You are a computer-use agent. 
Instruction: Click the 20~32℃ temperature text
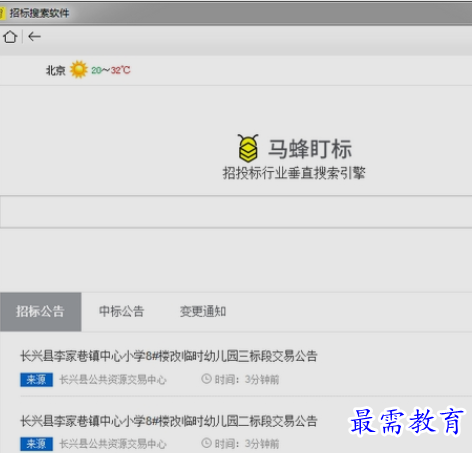pos(111,70)
